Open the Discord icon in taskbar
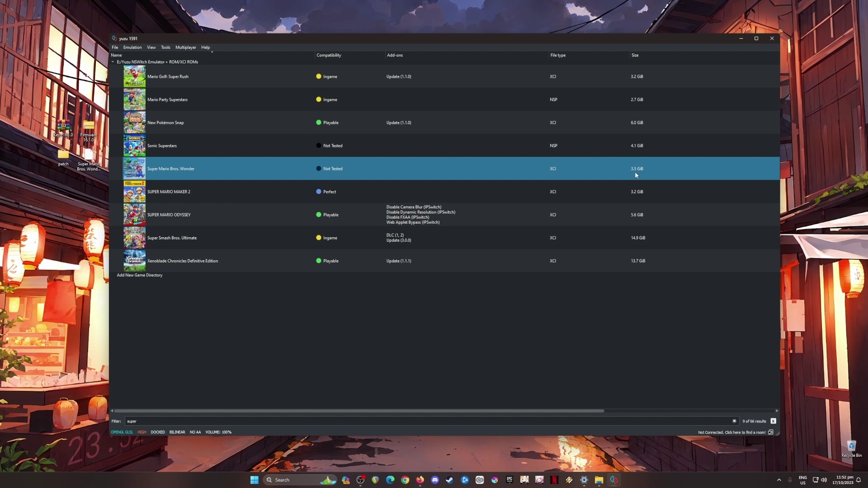 point(435,480)
